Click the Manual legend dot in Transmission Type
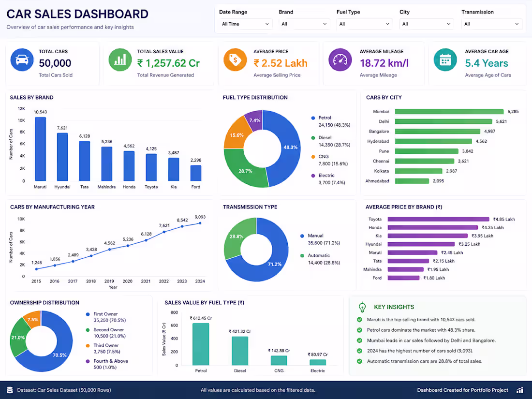 pos(302,236)
